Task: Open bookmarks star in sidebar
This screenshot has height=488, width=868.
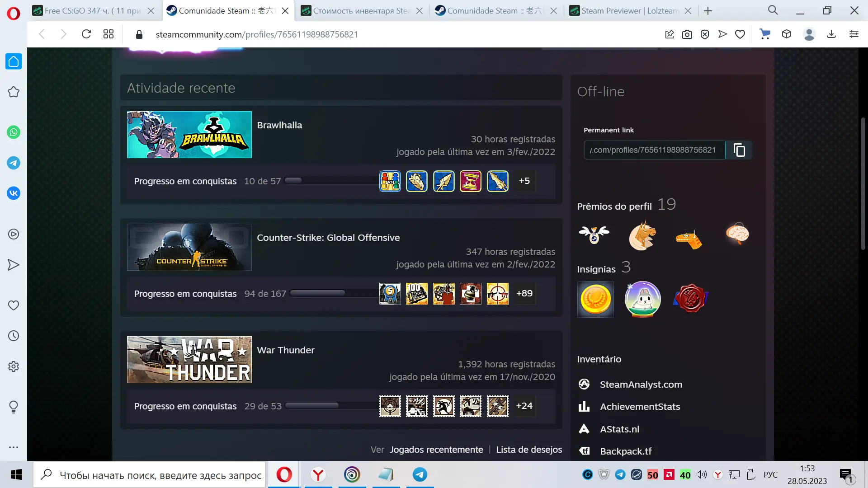Action: [x=14, y=92]
